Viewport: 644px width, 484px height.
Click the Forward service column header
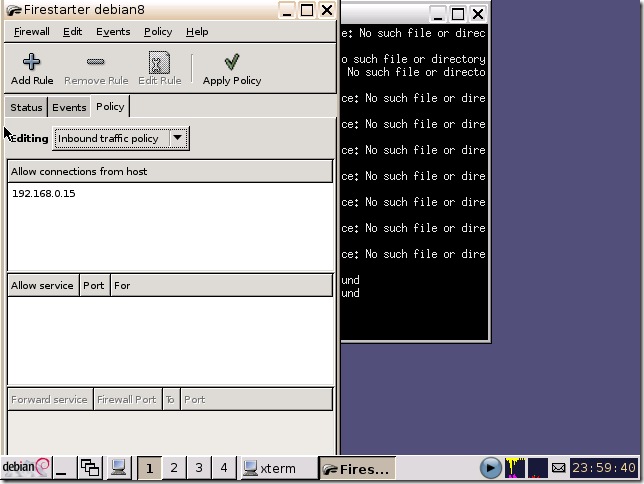click(50, 400)
